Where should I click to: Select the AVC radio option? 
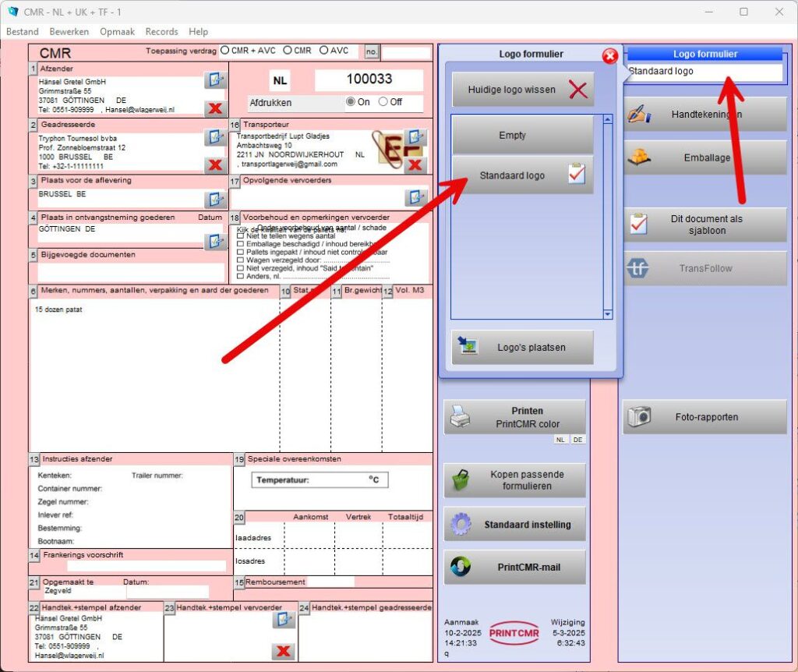click(x=323, y=51)
